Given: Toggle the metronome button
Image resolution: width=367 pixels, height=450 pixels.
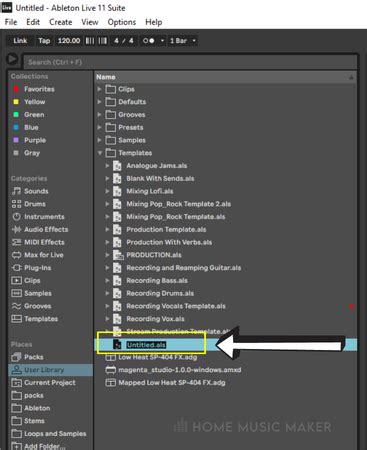Looking at the screenshot, I should coord(149,41).
